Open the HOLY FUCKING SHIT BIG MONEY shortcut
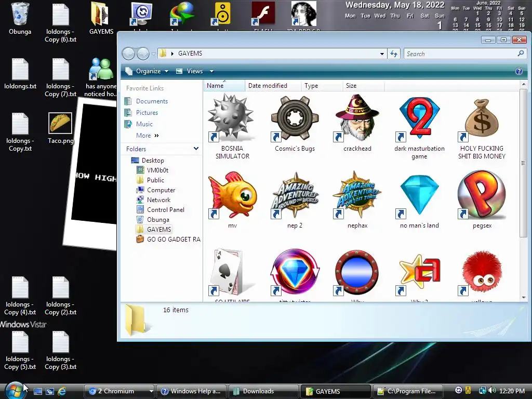The image size is (532, 399). click(x=482, y=118)
